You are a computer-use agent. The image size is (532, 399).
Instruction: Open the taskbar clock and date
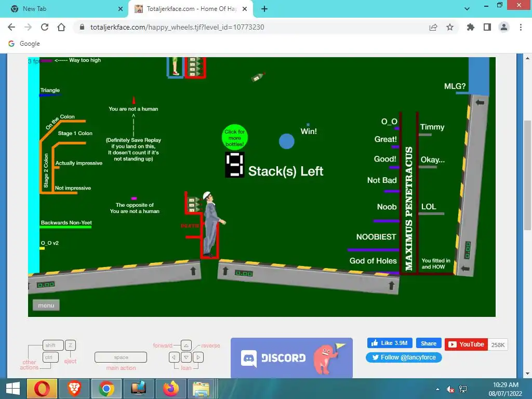pyautogui.click(x=505, y=389)
